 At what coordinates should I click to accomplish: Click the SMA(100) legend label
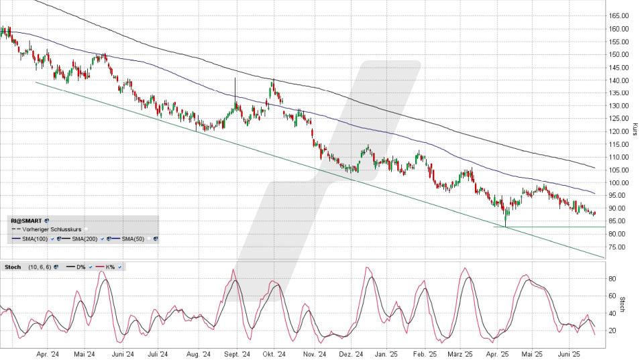tap(35, 239)
